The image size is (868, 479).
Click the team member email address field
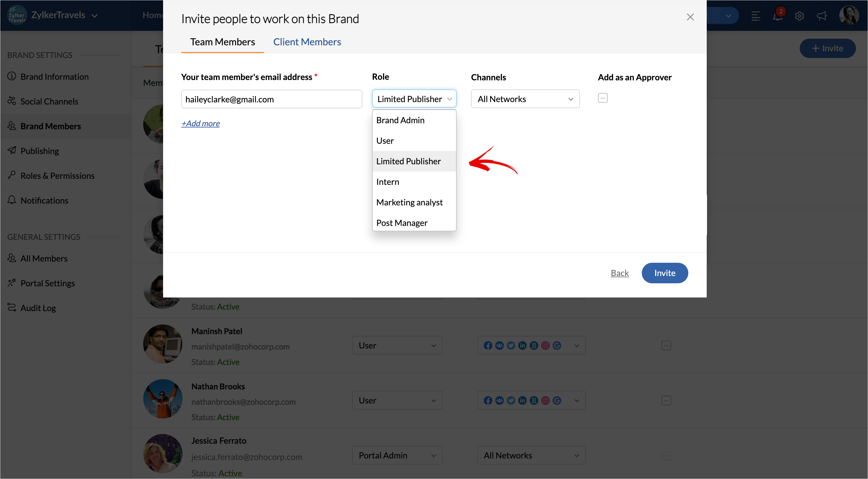[272, 99]
